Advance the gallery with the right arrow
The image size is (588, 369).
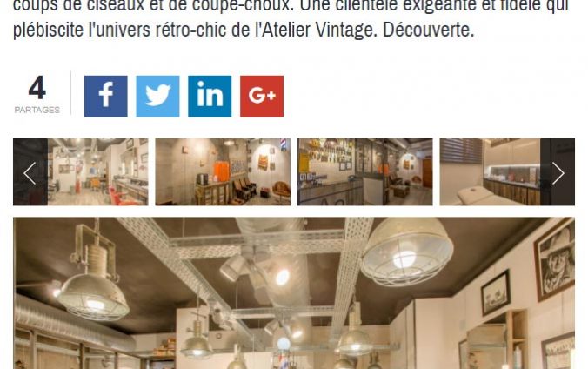point(558,172)
